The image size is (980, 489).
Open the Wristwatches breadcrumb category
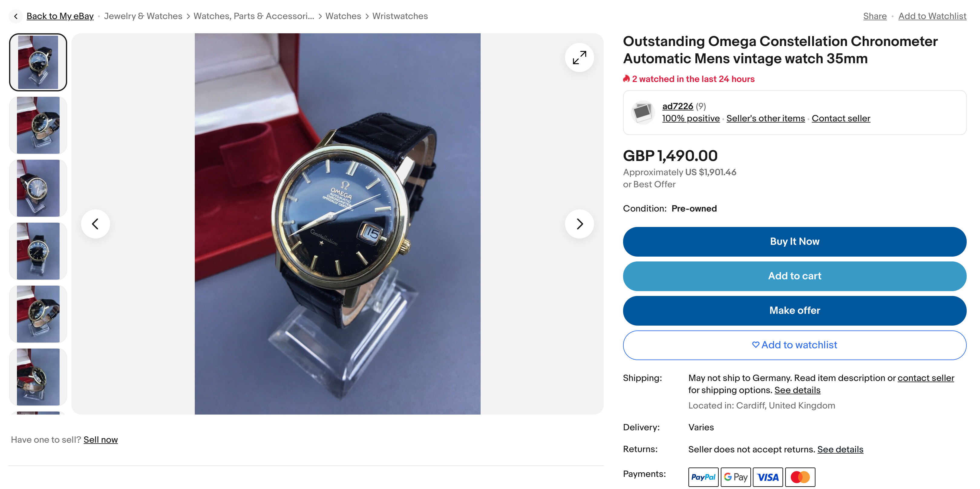coord(400,16)
